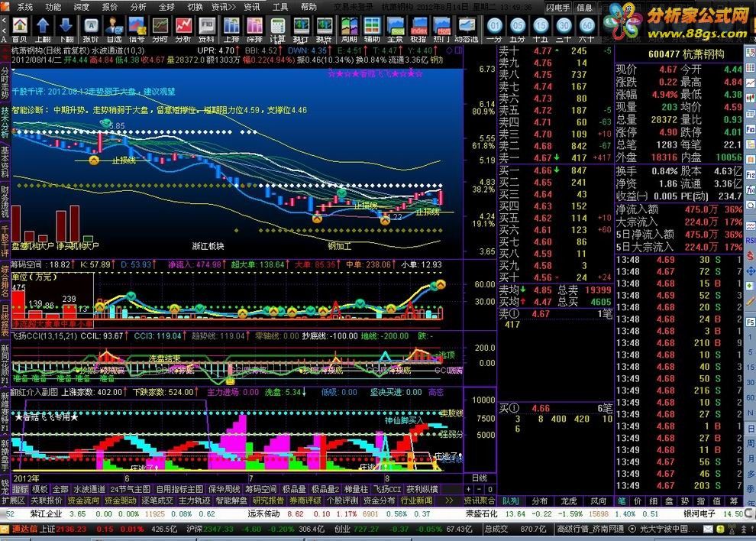Open the 系统 menu

coord(25,7)
